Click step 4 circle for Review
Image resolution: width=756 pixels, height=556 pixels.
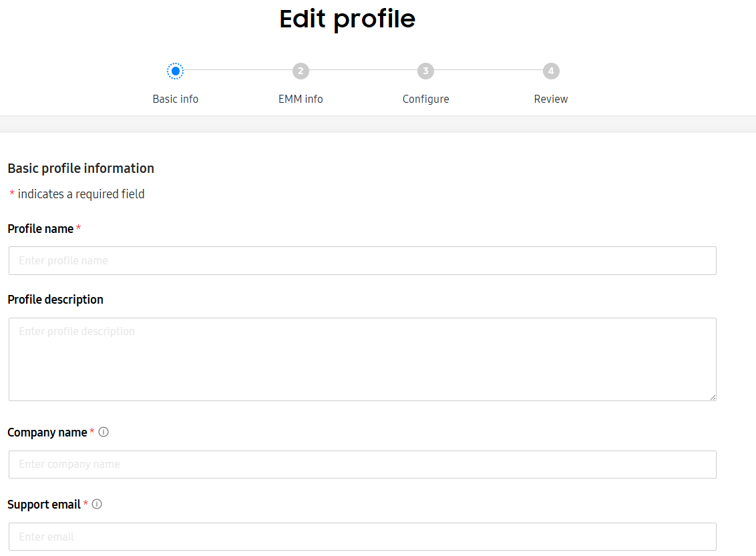[550, 71]
